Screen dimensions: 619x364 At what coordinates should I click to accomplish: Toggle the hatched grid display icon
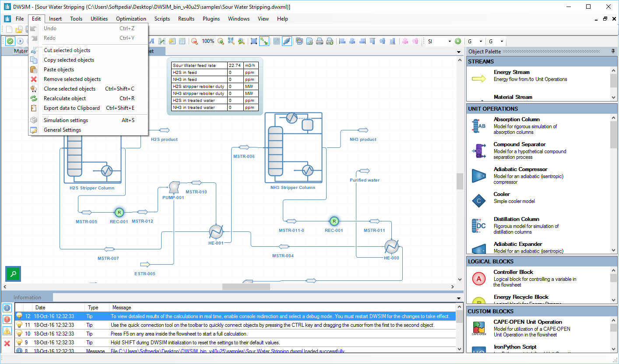coord(277,41)
